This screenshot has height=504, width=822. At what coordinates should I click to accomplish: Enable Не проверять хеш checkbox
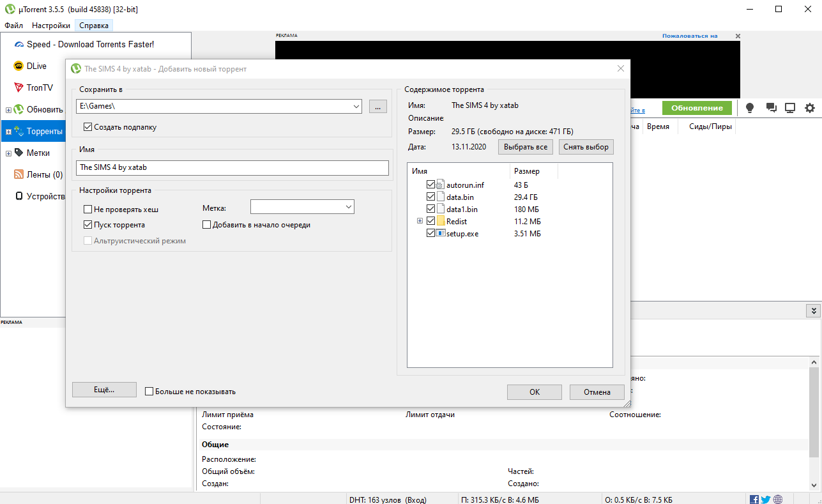(x=88, y=209)
